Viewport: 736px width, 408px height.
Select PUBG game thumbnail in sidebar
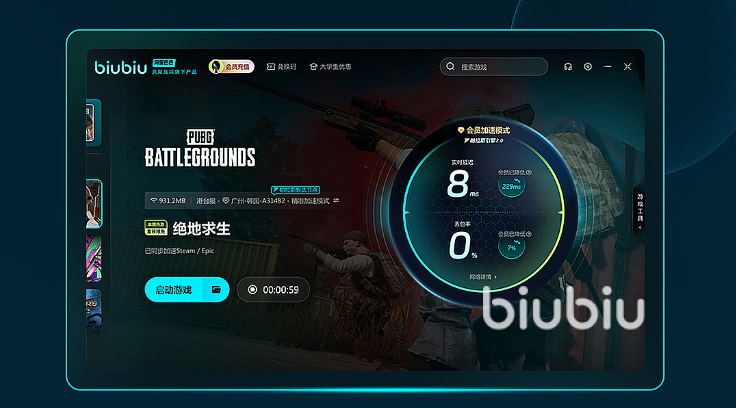click(x=94, y=204)
